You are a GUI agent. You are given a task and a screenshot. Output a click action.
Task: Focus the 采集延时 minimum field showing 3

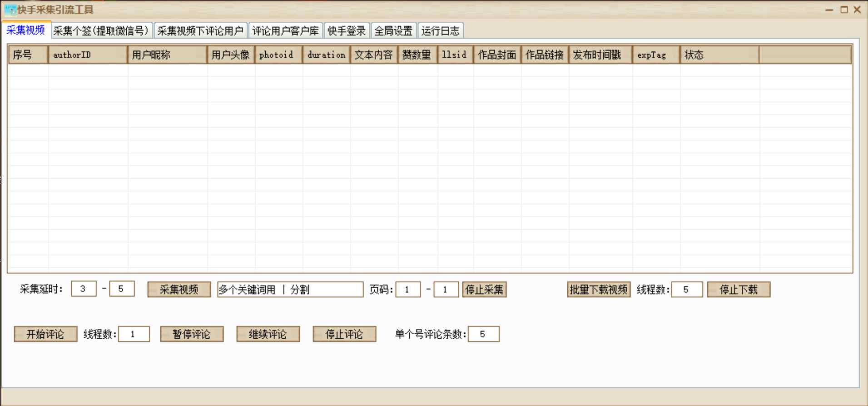pos(84,289)
